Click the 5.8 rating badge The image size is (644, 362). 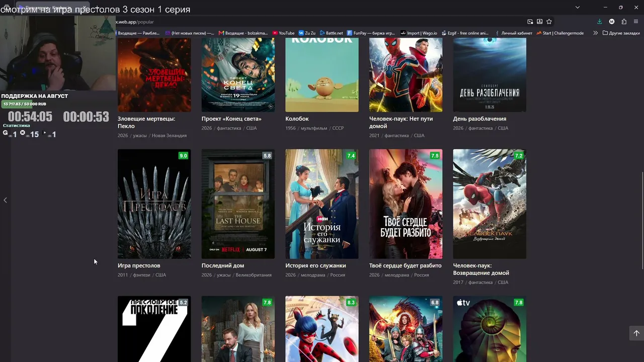coord(267,156)
